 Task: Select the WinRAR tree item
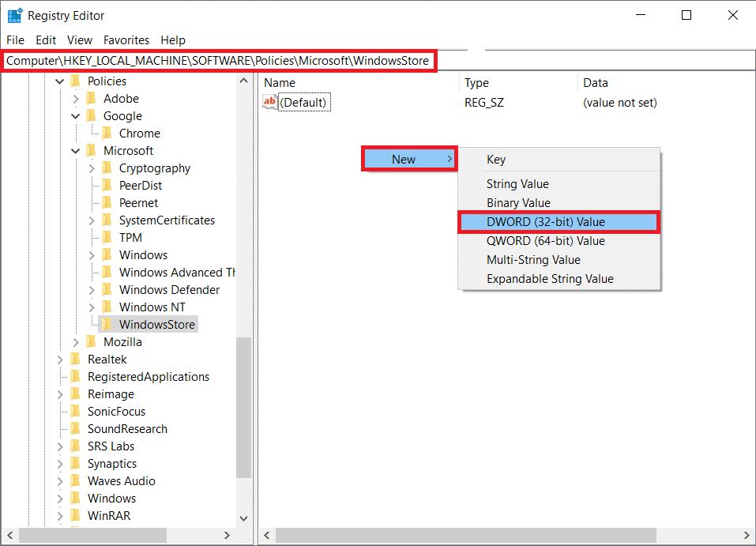click(x=109, y=516)
